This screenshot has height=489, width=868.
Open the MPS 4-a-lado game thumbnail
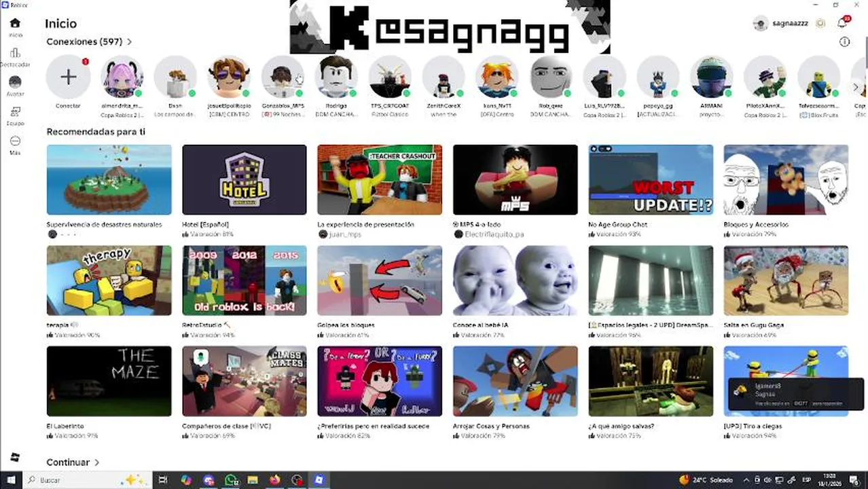click(516, 179)
